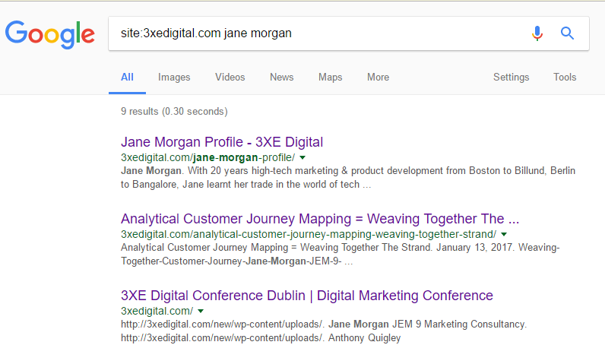Open 3XE Digital Conference Dublin result link

click(x=307, y=296)
